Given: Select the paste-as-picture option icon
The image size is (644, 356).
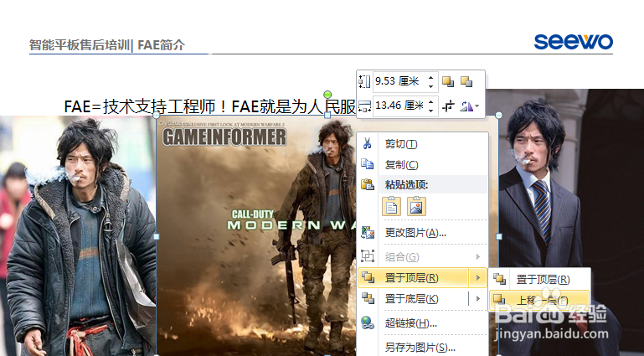Looking at the screenshot, I should (x=416, y=206).
